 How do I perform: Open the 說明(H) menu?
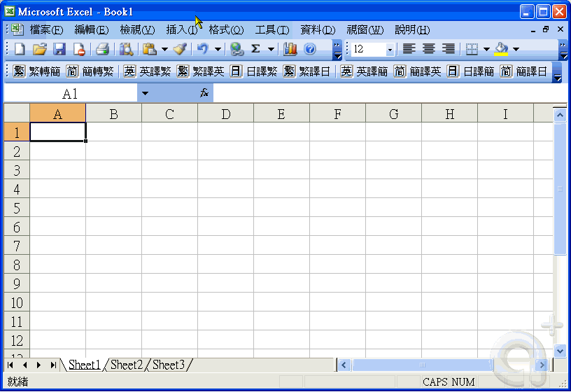[x=412, y=30]
